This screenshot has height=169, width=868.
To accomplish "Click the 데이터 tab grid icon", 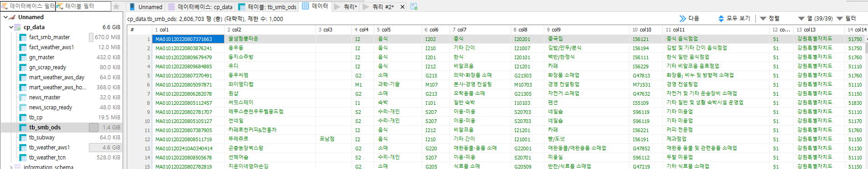I will 305,6.
